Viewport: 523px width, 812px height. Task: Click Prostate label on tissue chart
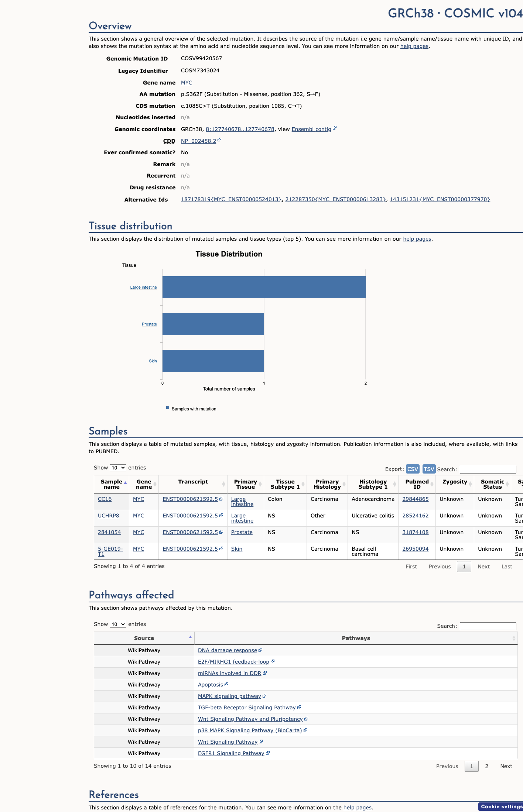(x=149, y=324)
